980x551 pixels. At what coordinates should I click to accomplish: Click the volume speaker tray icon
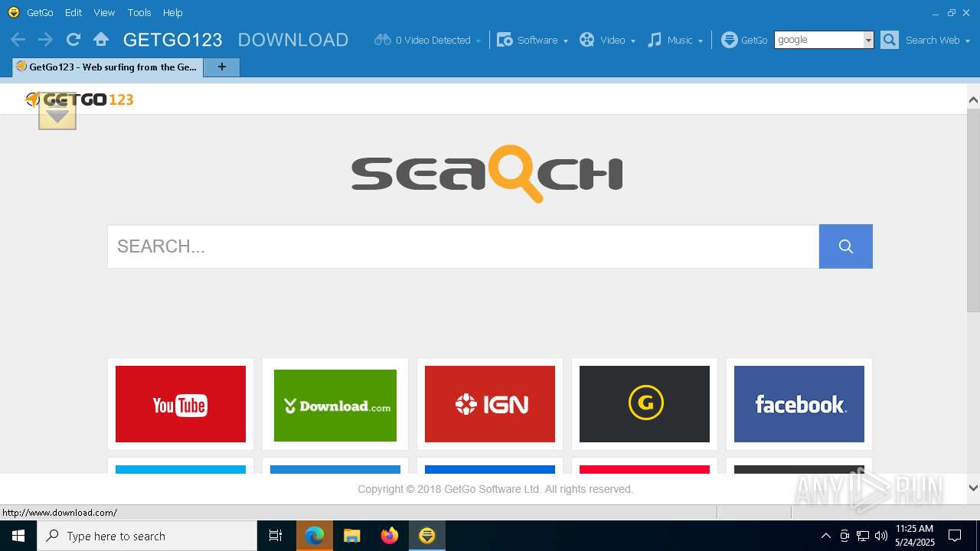point(881,536)
